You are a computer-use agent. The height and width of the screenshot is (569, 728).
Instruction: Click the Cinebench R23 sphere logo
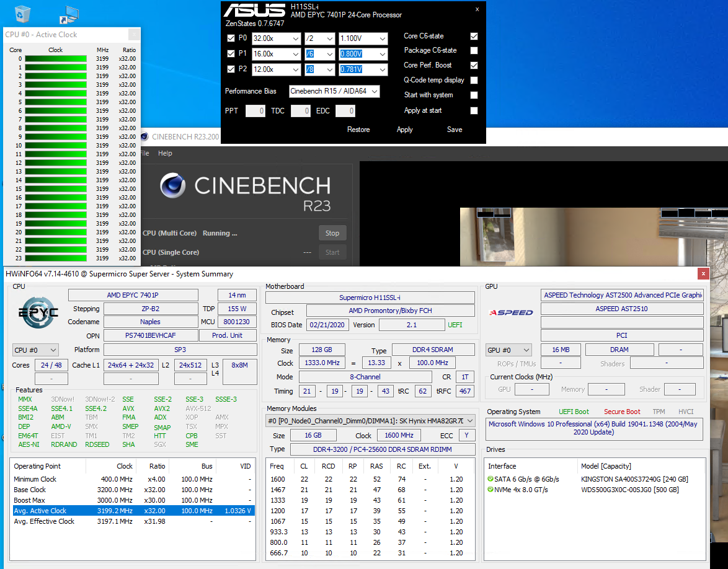coord(173,186)
